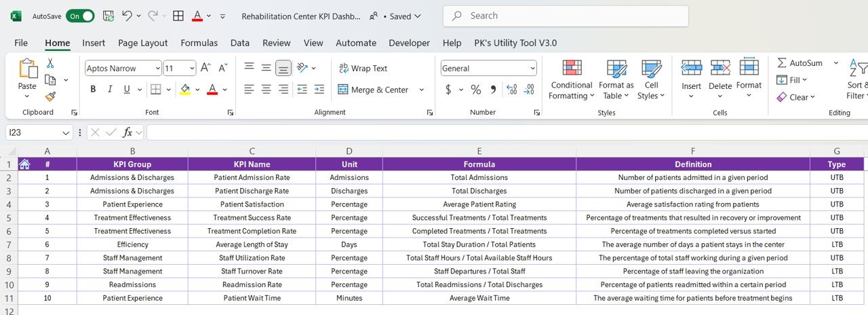Open the File menu
Image resolution: width=868 pixels, height=315 pixels.
[x=21, y=43]
